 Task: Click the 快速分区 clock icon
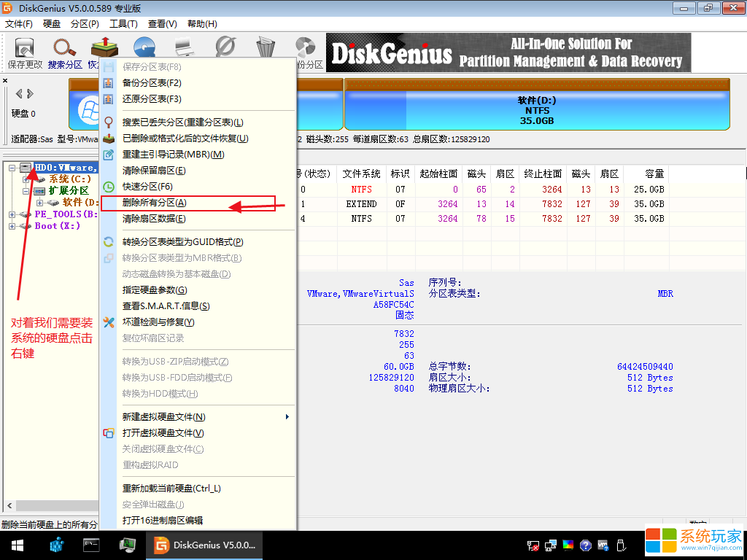tap(109, 187)
